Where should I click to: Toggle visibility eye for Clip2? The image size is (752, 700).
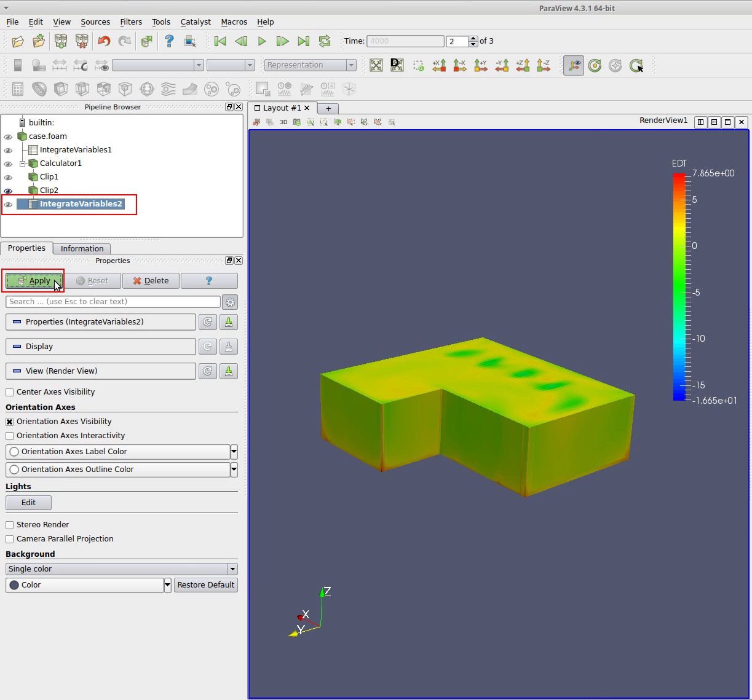(x=8, y=191)
